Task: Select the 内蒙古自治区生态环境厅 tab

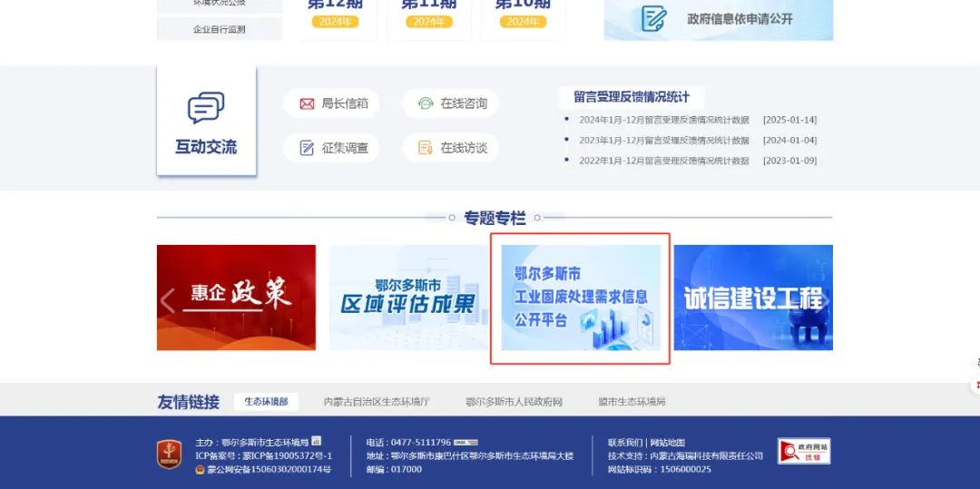Action: tap(377, 402)
